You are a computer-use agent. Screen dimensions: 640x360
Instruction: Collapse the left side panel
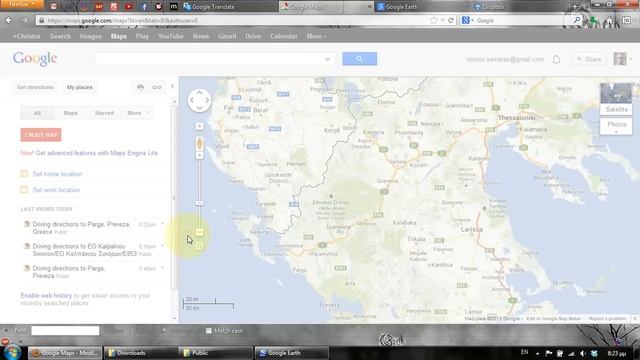click(172, 87)
